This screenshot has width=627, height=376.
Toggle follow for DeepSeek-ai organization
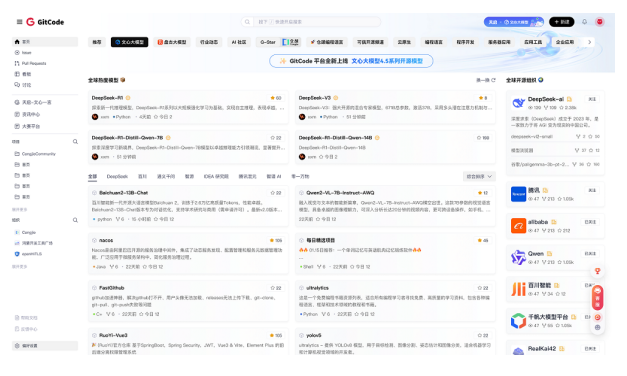[x=592, y=99]
